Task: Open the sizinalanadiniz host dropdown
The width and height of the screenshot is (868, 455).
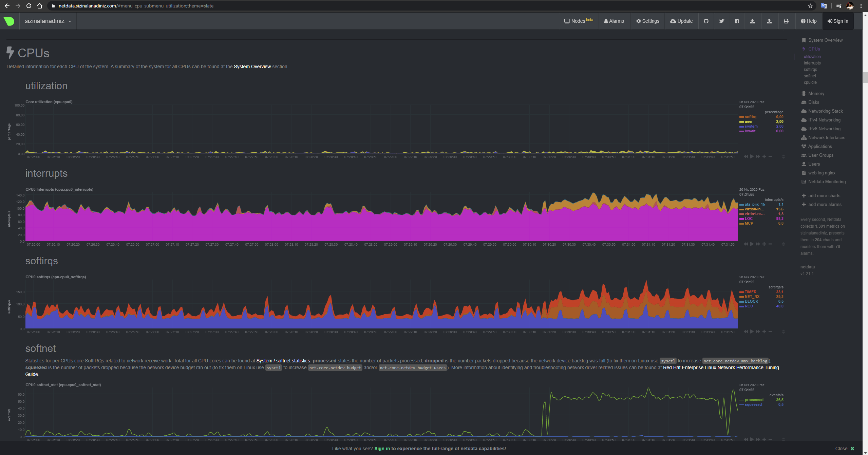Action: click(x=48, y=21)
